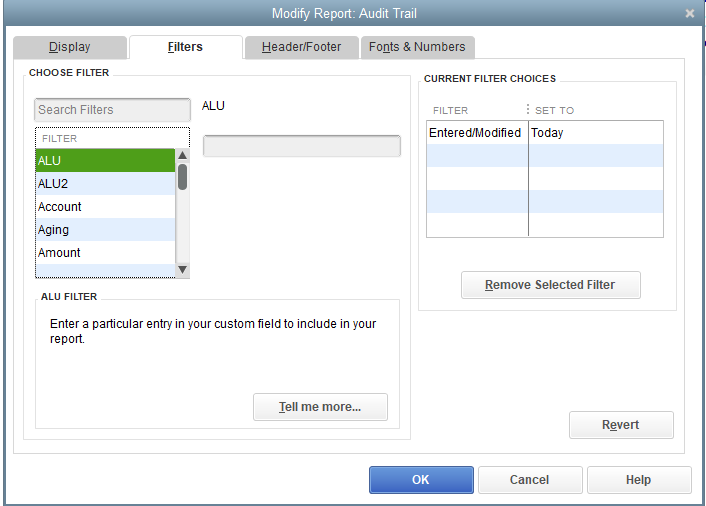
Task: Open Tell me more help
Action: tap(320, 407)
